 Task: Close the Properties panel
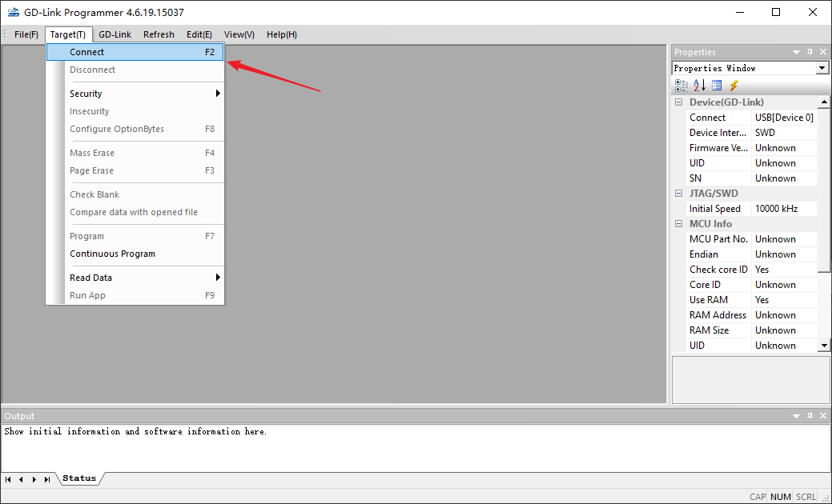tap(823, 52)
